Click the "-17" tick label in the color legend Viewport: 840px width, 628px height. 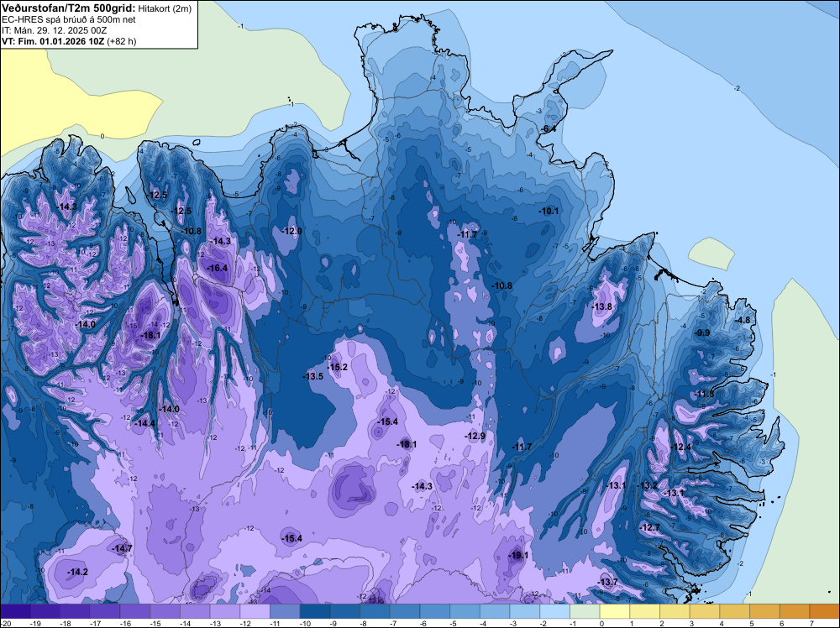(x=95, y=624)
